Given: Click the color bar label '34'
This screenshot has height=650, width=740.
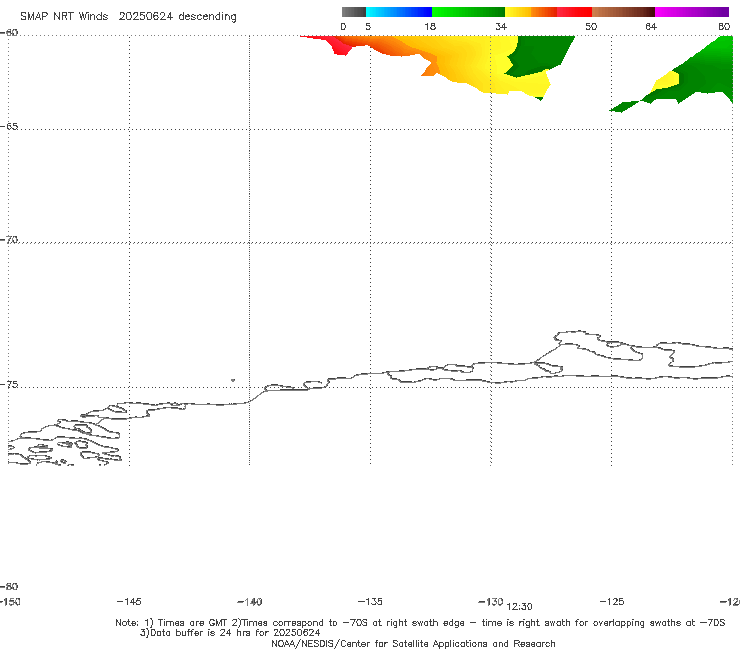Looking at the screenshot, I should (501, 27).
